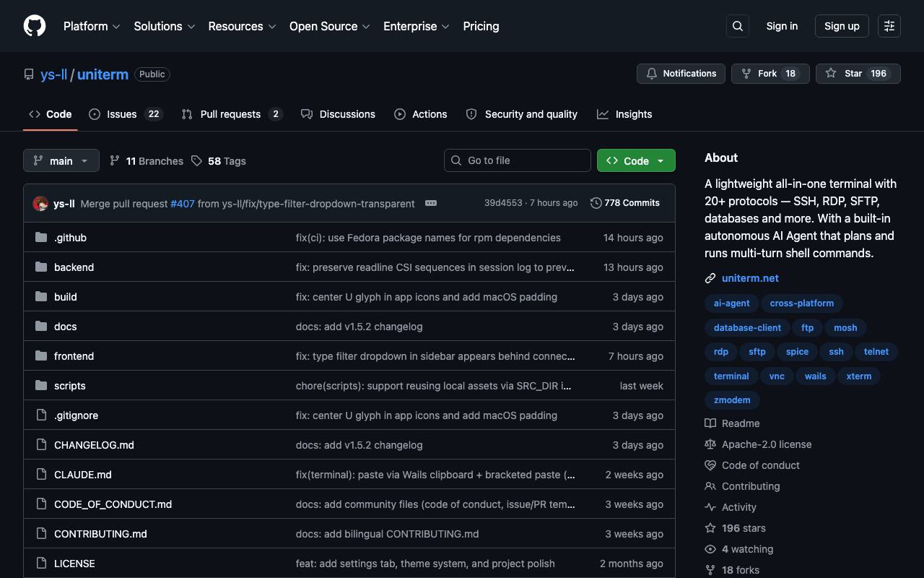Click the docs folder icon
Image resolution: width=924 pixels, height=578 pixels.
[x=41, y=327]
